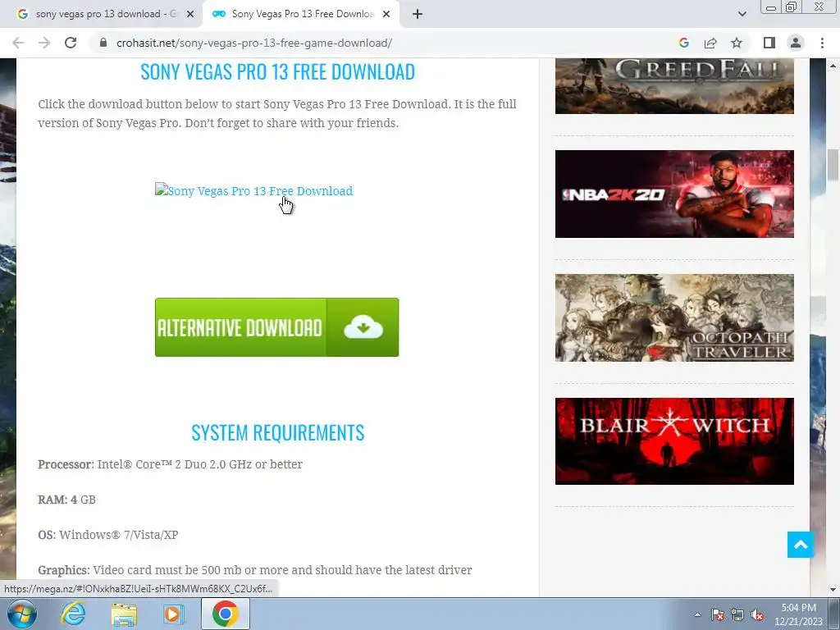Click the 'Graphics' requirement line
840x630 pixels.
(x=255, y=570)
